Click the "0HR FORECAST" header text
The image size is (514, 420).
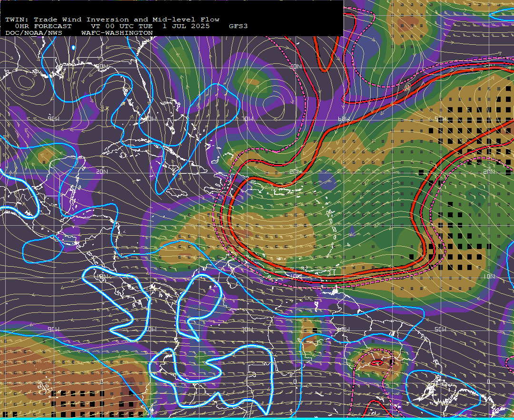coord(43,26)
